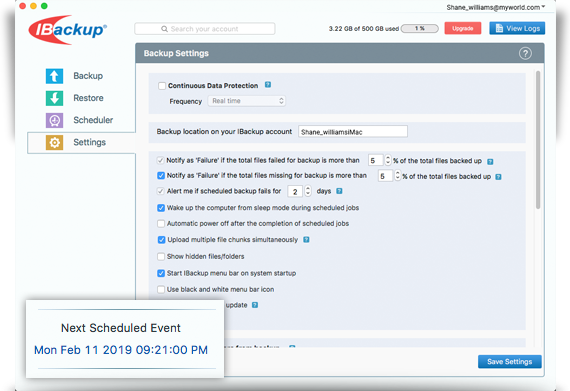This screenshot has width=570, height=391.
Task: Click the files missing percentage value field
Action: tap(385, 176)
